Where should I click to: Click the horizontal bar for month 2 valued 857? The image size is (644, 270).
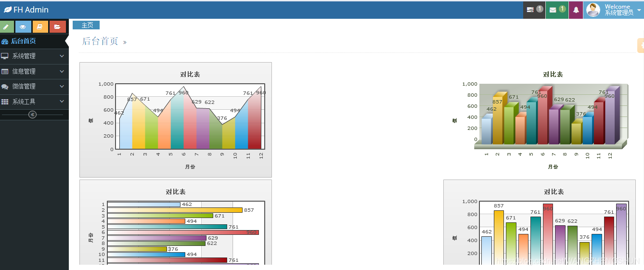(175, 210)
